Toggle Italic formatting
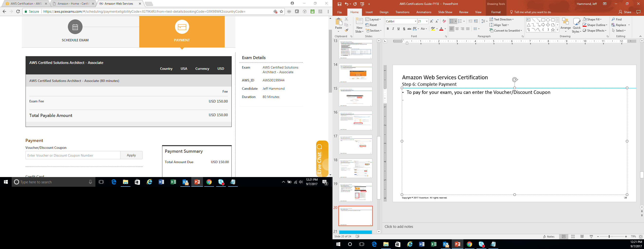 [393, 29]
